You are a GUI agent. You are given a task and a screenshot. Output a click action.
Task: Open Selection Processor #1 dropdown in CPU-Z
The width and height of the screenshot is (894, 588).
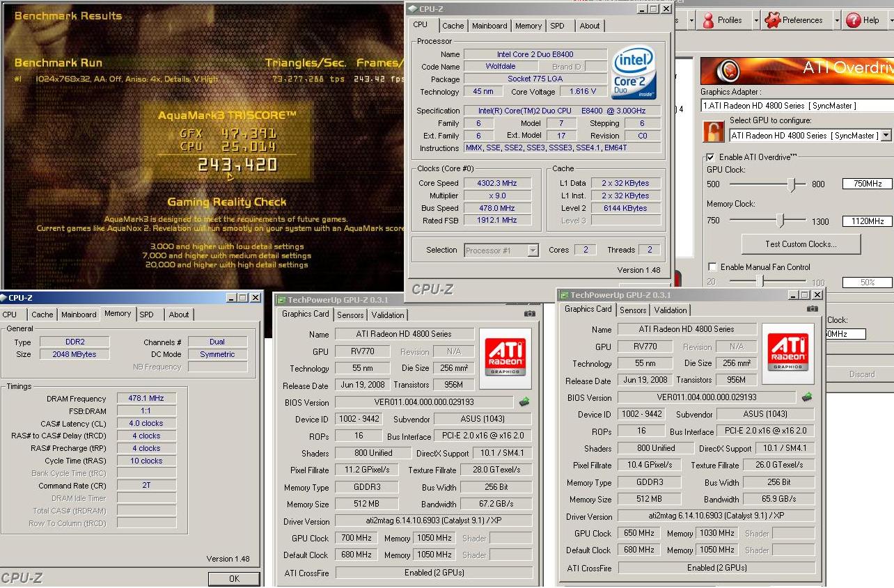[x=533, y=251]
